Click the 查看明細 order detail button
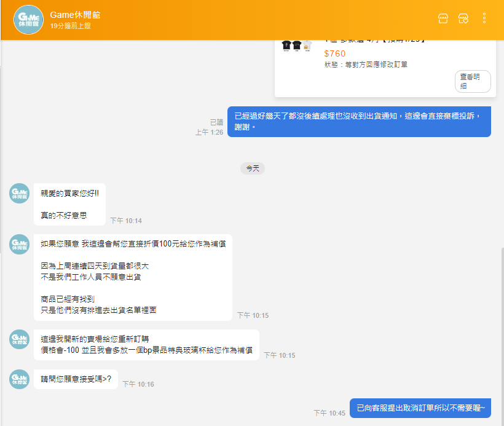Viewport: 504px width, 426px height. pos(473,81)
